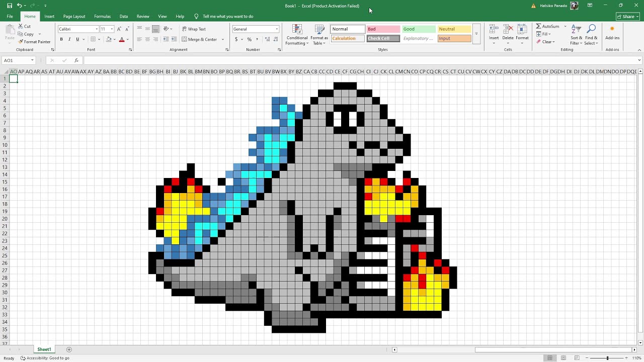Click Tell me what you want to do
644x362 pixels.
tap(228, 17)
